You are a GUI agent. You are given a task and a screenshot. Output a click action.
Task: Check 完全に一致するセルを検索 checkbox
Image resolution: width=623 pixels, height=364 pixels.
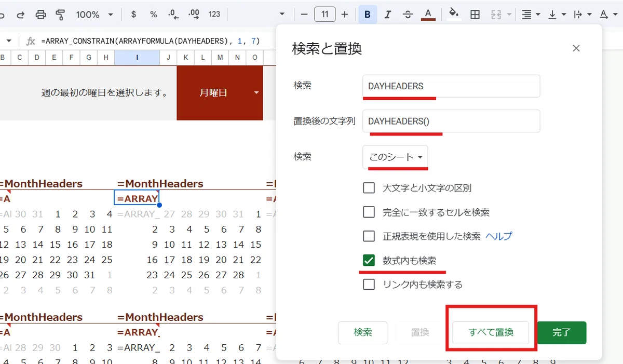click(x=369, y=212)
